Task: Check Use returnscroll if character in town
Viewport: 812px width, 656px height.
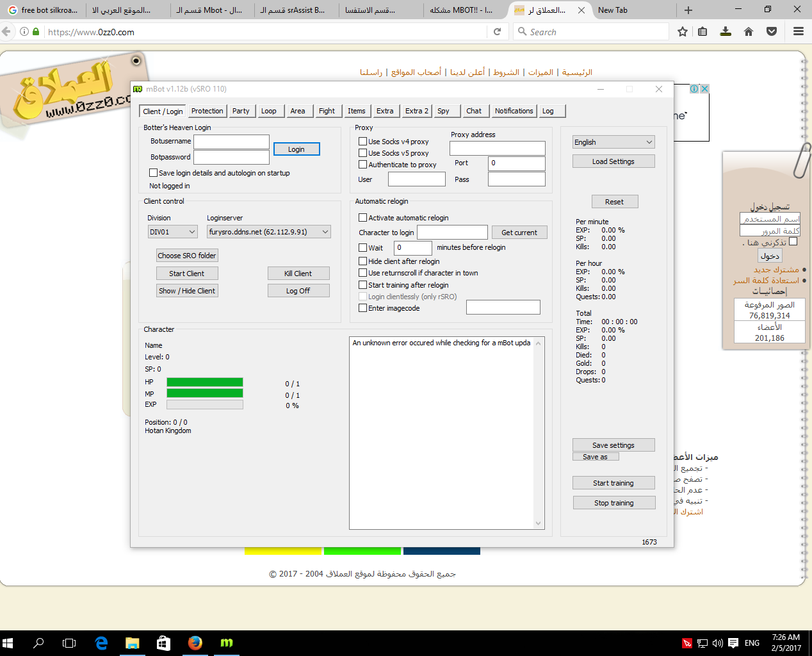Action: [x=363, y=273]
